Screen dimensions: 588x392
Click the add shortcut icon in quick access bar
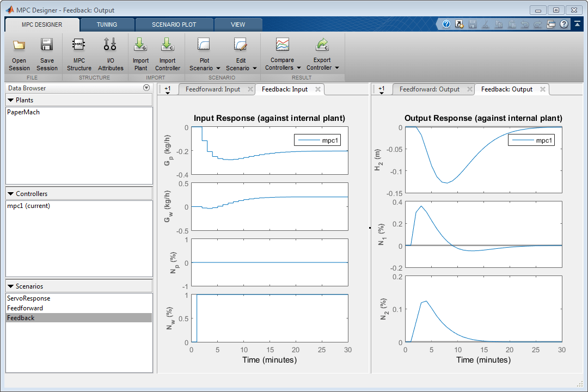pyautogui.click(x=459, y=24)
